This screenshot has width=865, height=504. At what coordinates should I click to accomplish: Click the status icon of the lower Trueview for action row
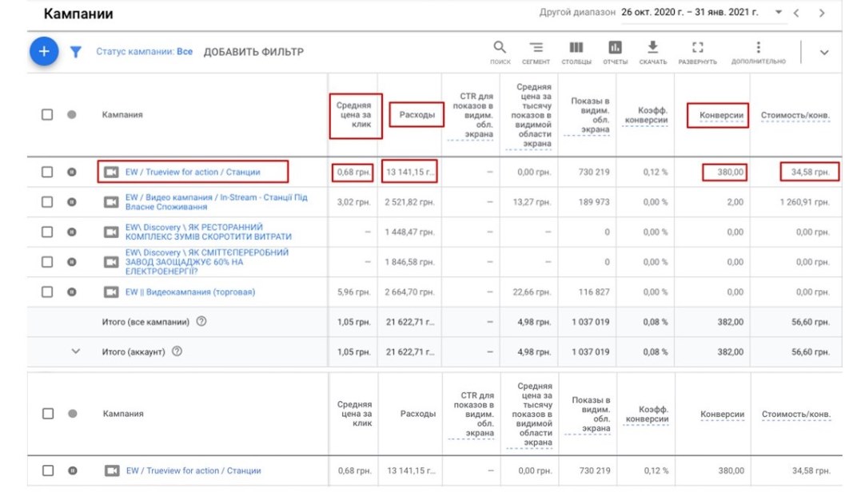[72, 470]
